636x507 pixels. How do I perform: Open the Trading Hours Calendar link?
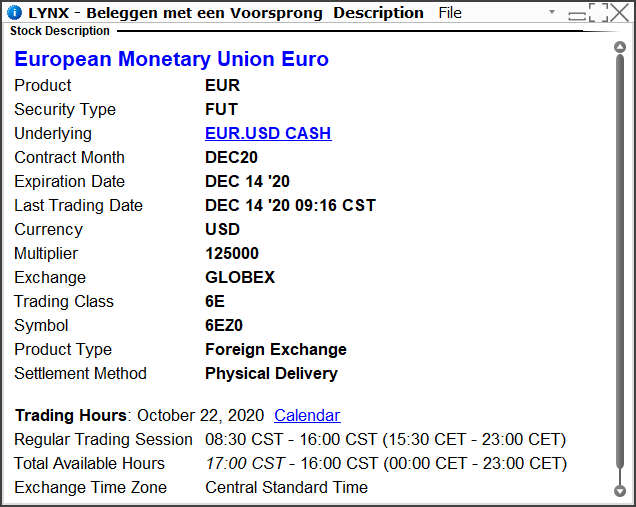(307, 415)
